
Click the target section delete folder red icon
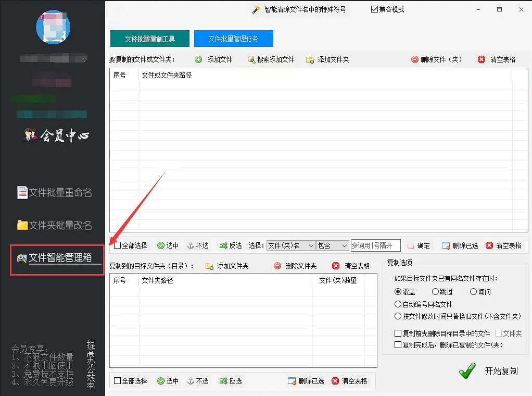277,266
